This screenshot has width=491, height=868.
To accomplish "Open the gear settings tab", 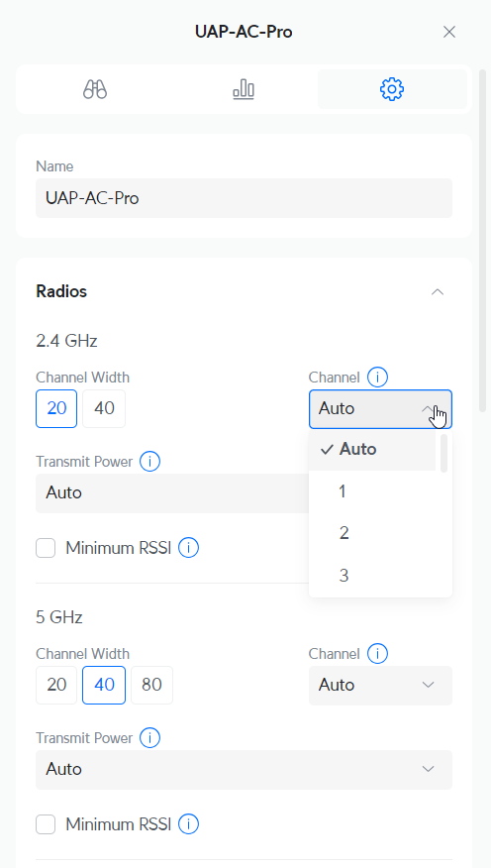I will tap(392, 89).
